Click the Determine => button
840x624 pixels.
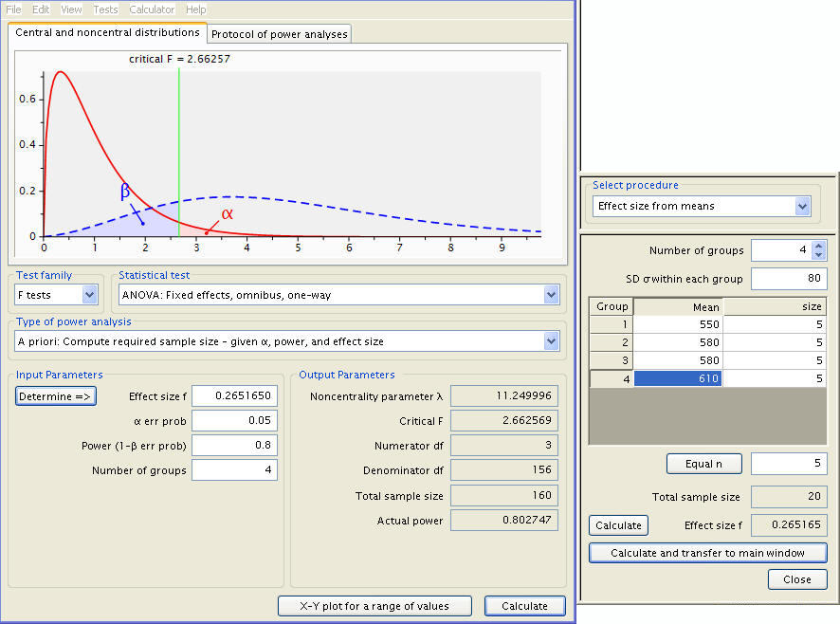point(55,395)
